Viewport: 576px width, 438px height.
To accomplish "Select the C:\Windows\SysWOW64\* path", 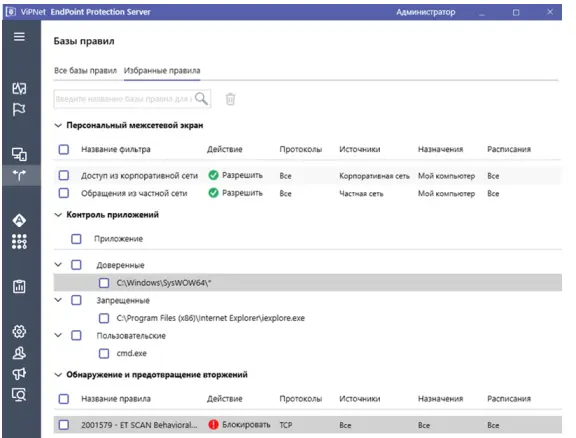I will point(164,283).
